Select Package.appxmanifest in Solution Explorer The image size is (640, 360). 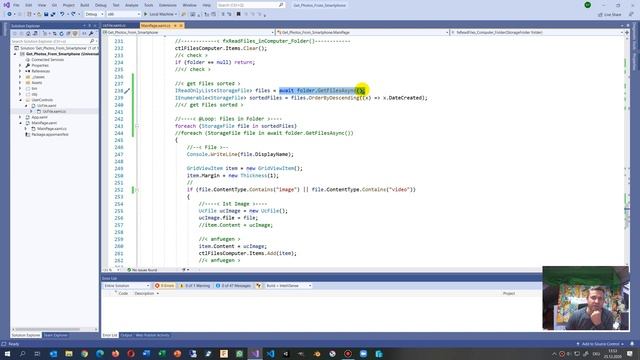[x=50, y=134]
